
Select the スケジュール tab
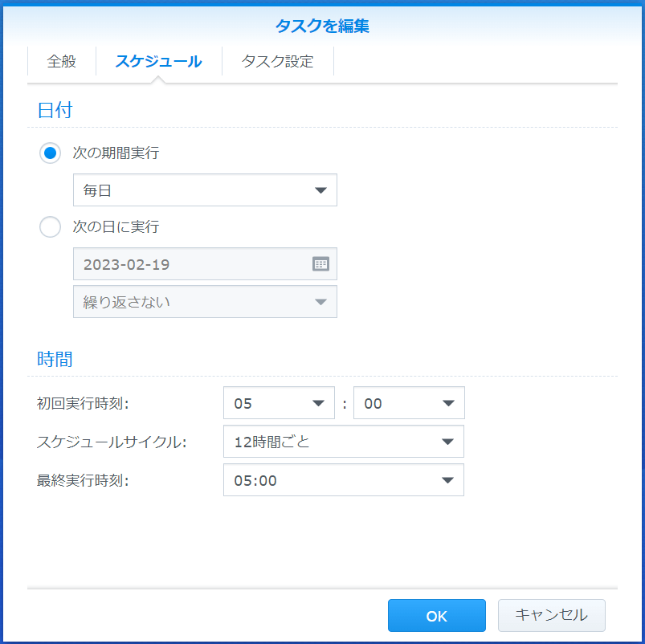pos(159,61)
